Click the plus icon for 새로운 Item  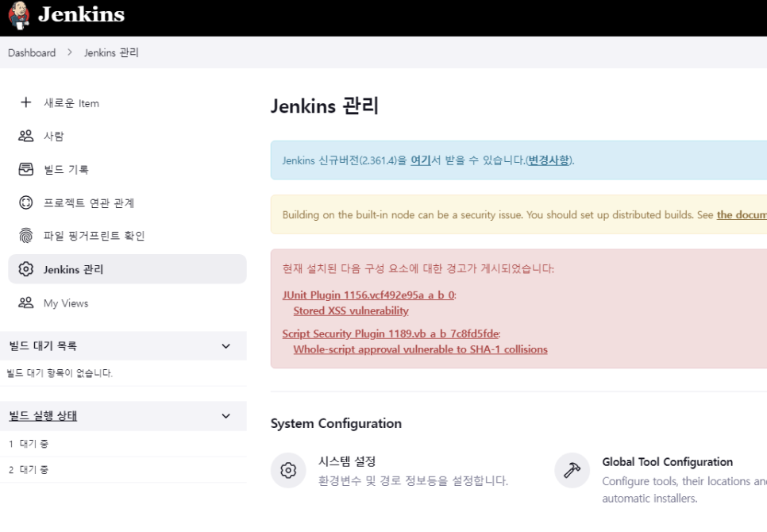tap(26, 102)
